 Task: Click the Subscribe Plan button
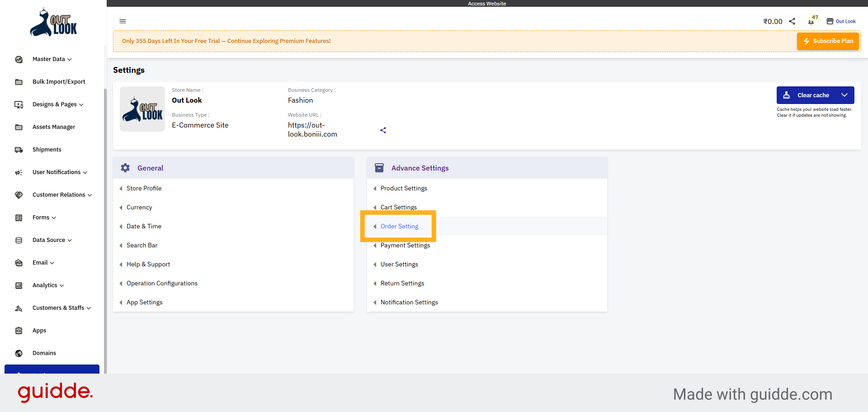click(828, 41)
